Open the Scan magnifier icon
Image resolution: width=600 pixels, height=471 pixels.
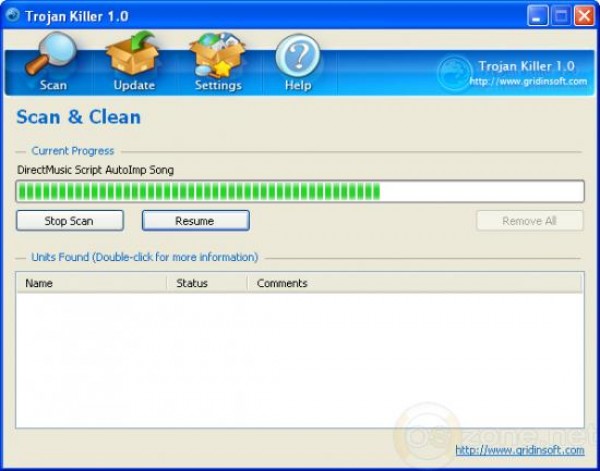pyautogui.click(x=52, y=55)
